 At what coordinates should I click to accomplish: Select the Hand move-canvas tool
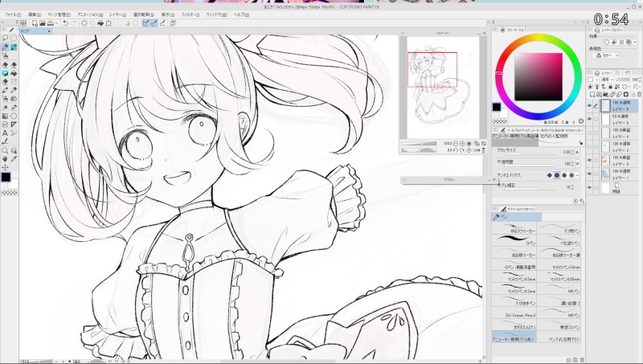6,158
